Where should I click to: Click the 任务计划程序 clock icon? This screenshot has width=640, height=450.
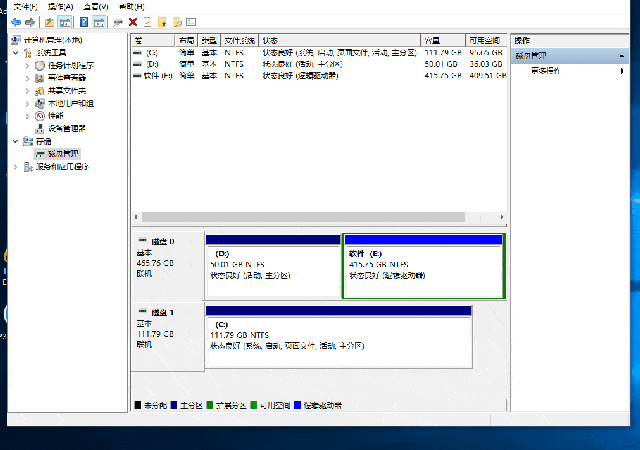40,65
